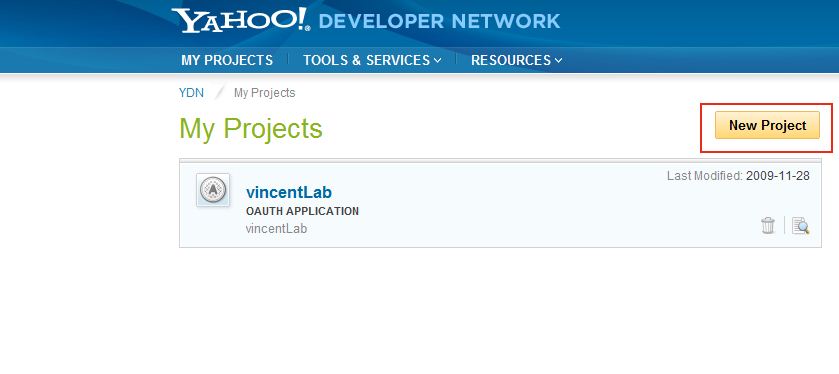The height and width of the screenshot is (374, 839).
Task: Select the My Projects breadcrumb text
Action: tap(264, 93)
